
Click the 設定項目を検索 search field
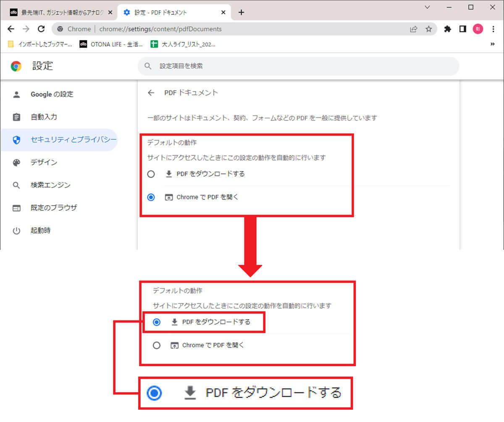coord(298,66)
